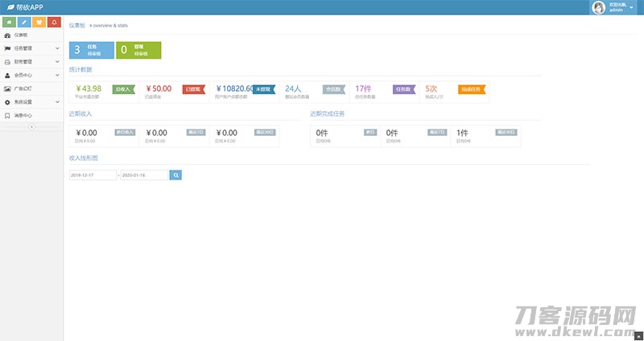Click the blue pencil edit shortcut icon
Image resolution: width=644 pixels, height=341 pixels.
(24, 22)
